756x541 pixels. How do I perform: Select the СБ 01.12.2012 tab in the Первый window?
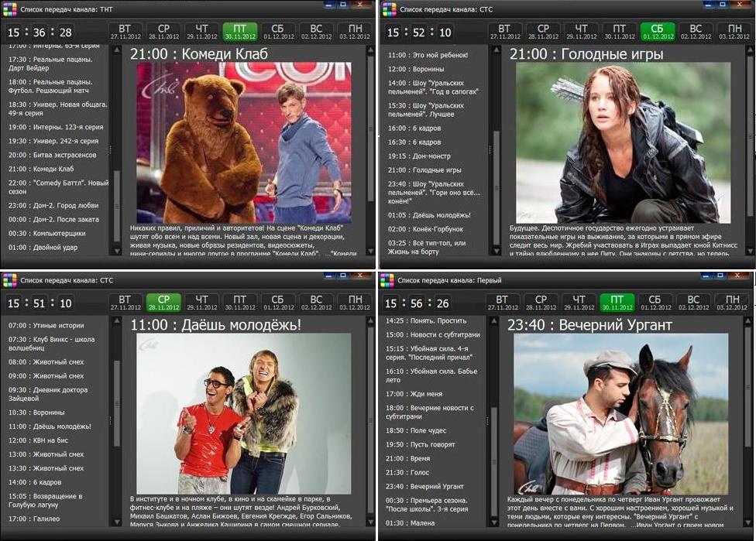tap(655, 303)
